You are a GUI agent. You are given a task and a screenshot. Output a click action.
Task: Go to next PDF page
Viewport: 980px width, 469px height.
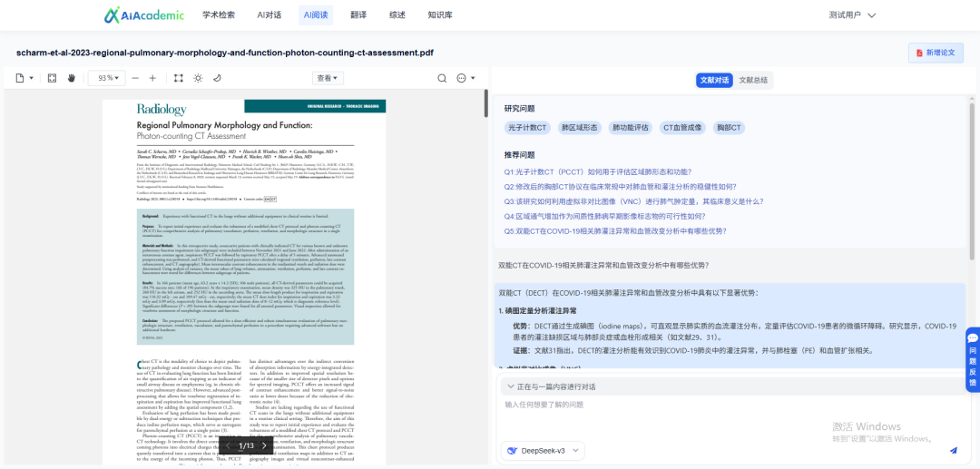point(264,445)
